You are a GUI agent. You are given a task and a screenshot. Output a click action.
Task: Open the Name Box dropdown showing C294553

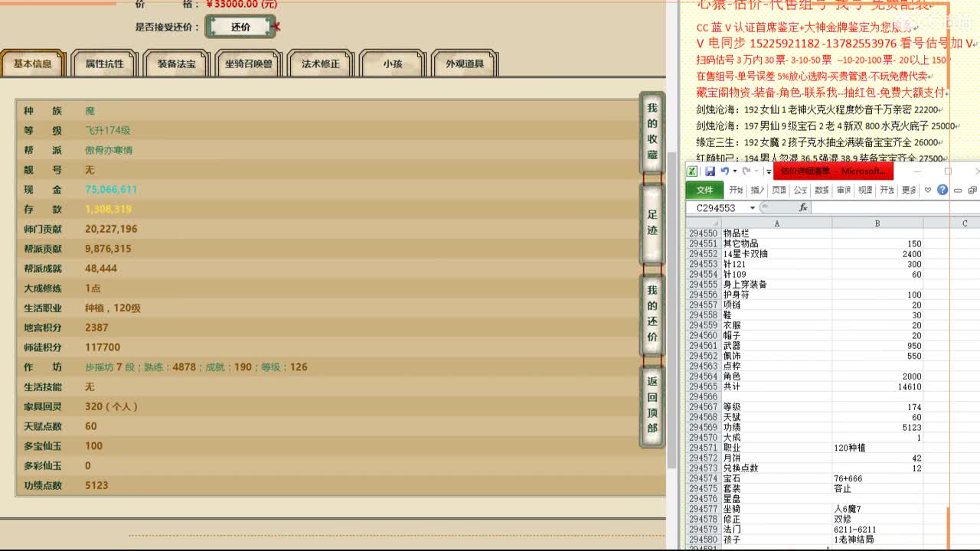[x=753, y=207]
